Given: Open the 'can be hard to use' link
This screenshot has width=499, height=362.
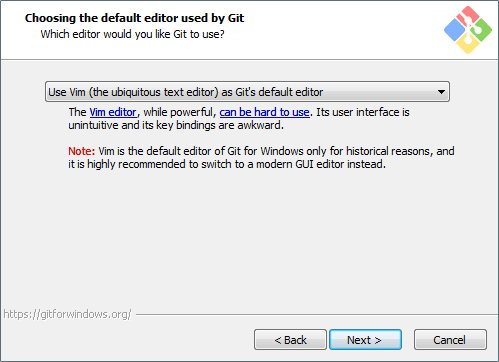Looking at the screenshot, I should pyautogui.click(x=264, y=112).
